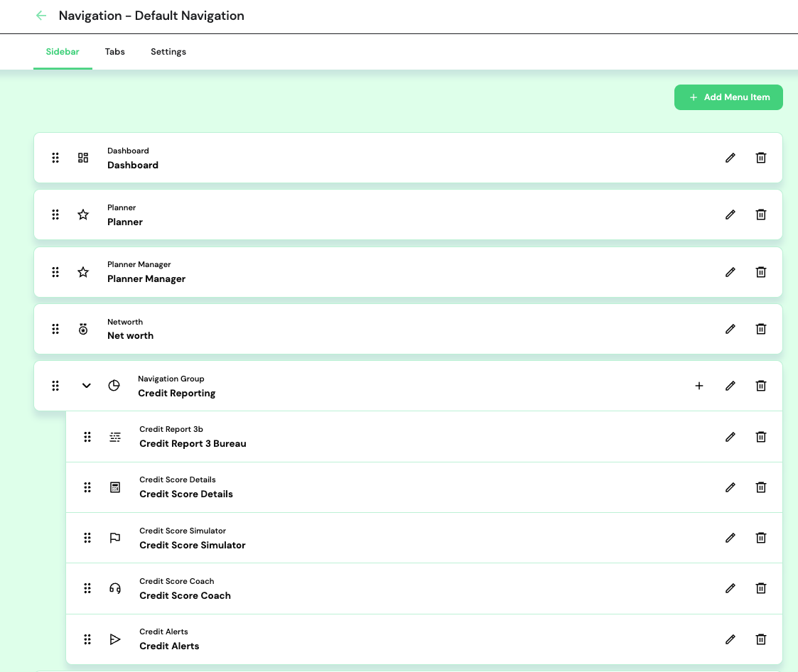
Task: Delete Credit Score Coach item
Action: 761,589
